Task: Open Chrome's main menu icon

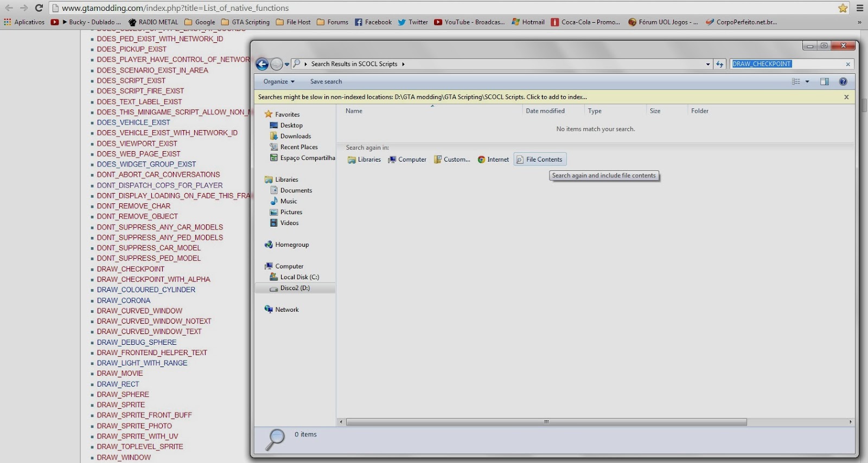Action: pos(859,8)
